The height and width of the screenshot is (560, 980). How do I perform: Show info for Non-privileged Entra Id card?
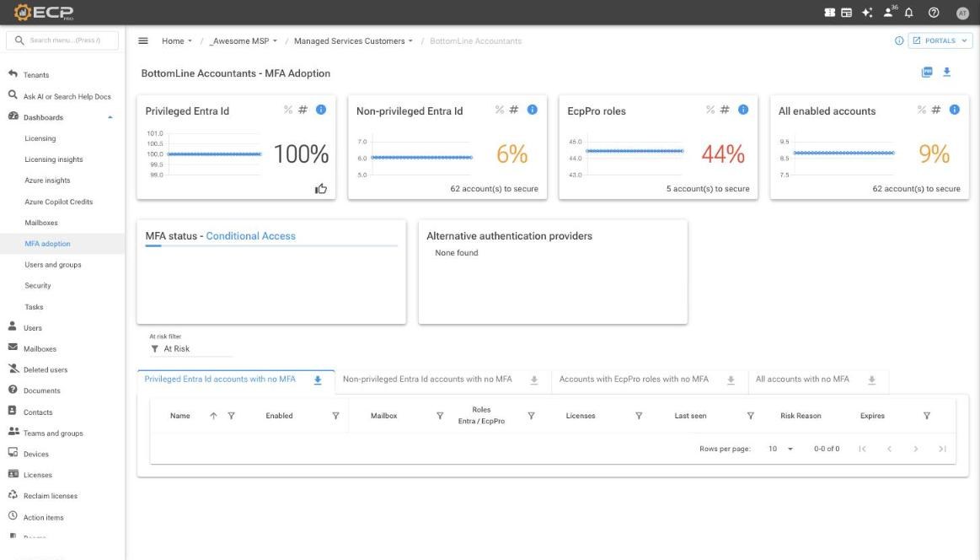533,110
